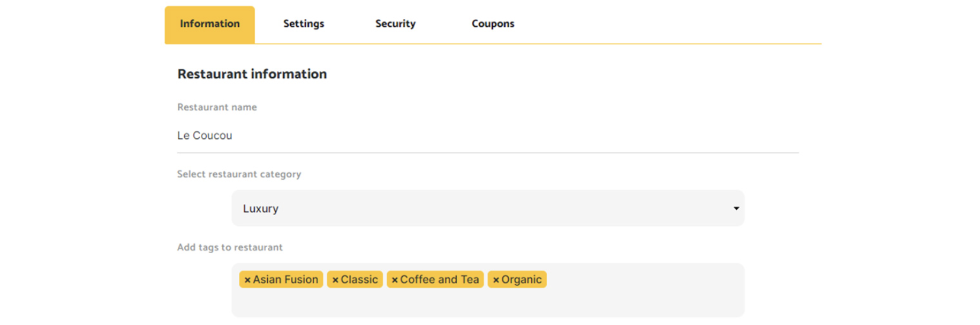Click the Classic tag label

[359, 280]
